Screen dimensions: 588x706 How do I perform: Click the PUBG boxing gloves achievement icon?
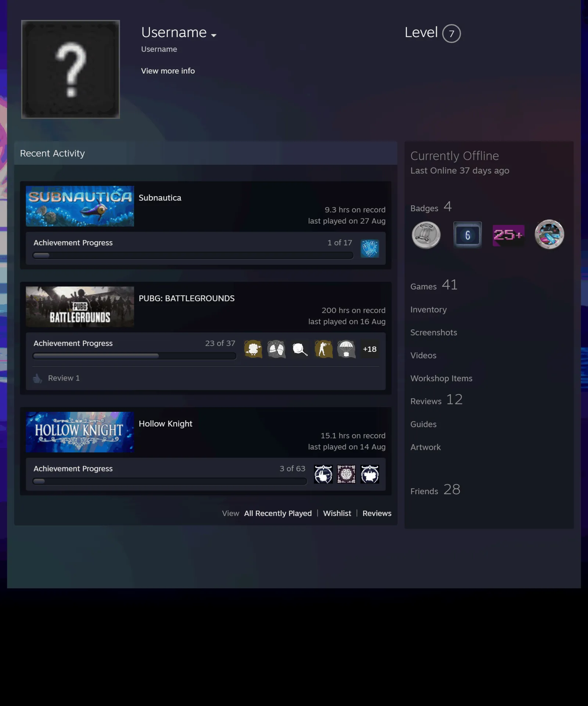276,349
